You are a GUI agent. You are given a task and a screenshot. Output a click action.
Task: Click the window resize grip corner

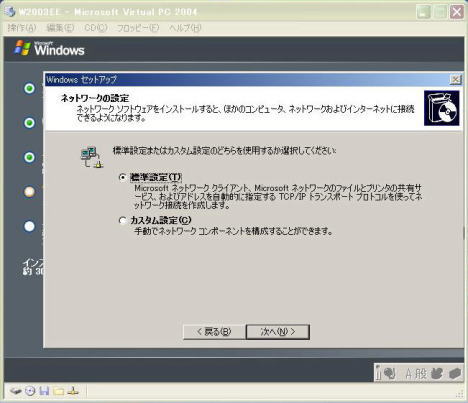459,394
